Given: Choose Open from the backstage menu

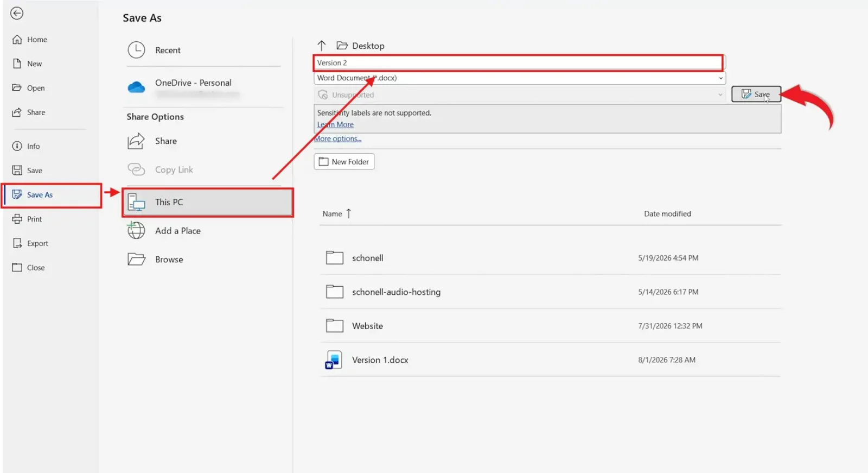Looking at the screenshot, I should tap(28, 88).
